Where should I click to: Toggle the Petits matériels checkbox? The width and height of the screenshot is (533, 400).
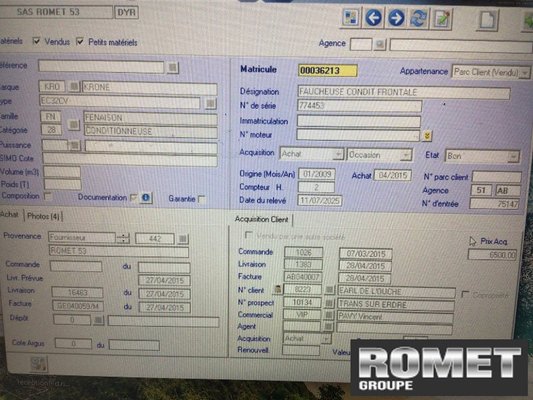pos(80,41)
